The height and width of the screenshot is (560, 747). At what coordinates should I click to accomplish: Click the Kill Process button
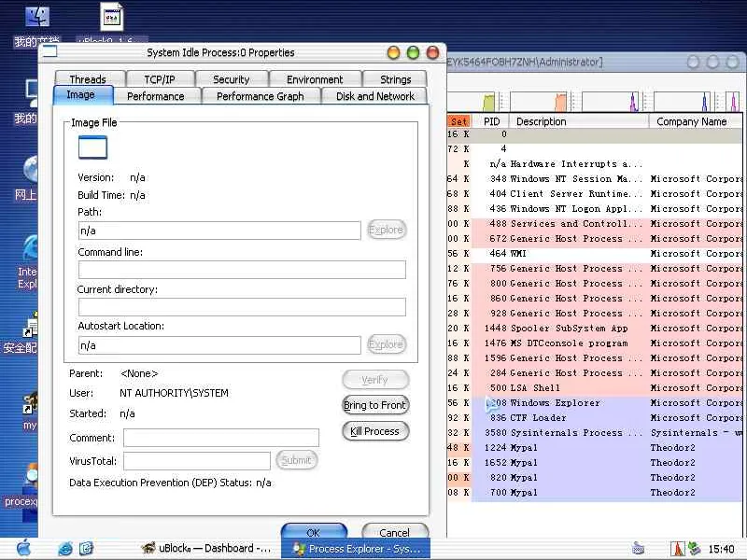pos(375,431)
